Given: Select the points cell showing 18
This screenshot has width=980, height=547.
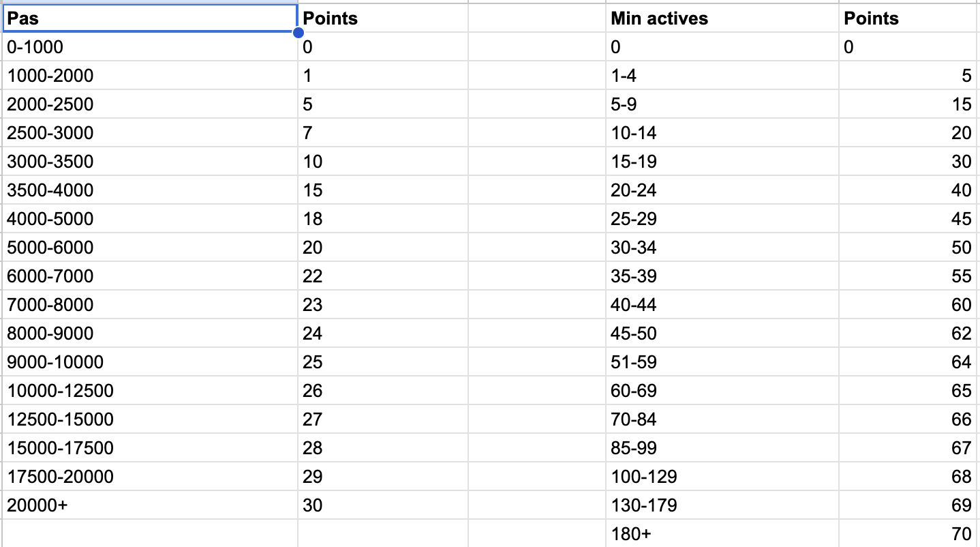Looking at the screenshot, I should tap(383, 219).
